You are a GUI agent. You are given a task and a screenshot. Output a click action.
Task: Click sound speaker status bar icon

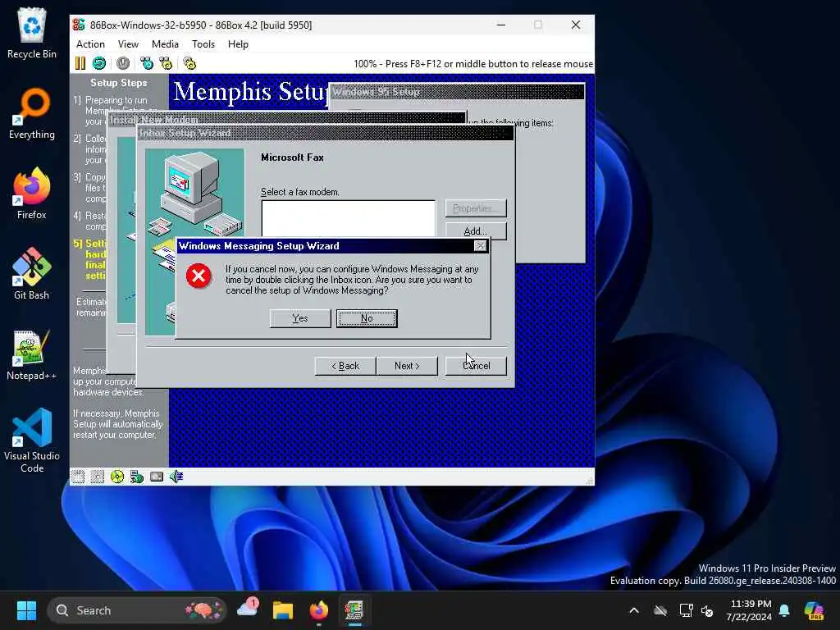pyautogui.click(x=176, y=477)
